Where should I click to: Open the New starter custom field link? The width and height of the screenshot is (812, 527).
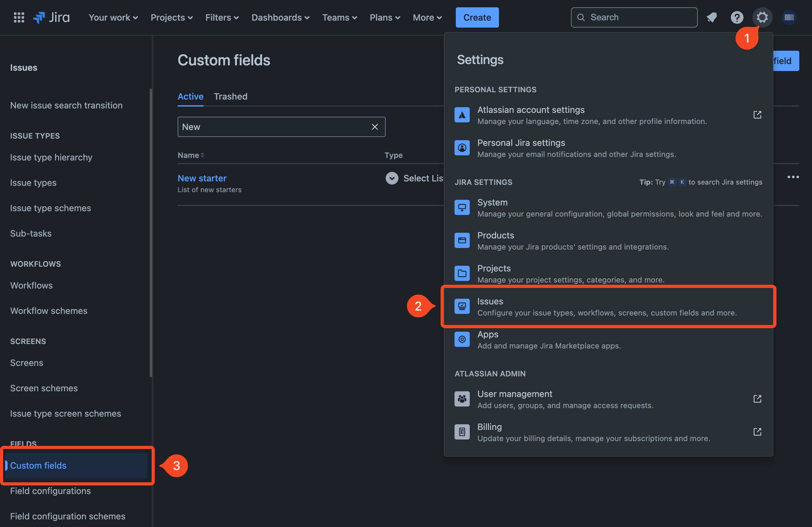click(x=202, y=178)
